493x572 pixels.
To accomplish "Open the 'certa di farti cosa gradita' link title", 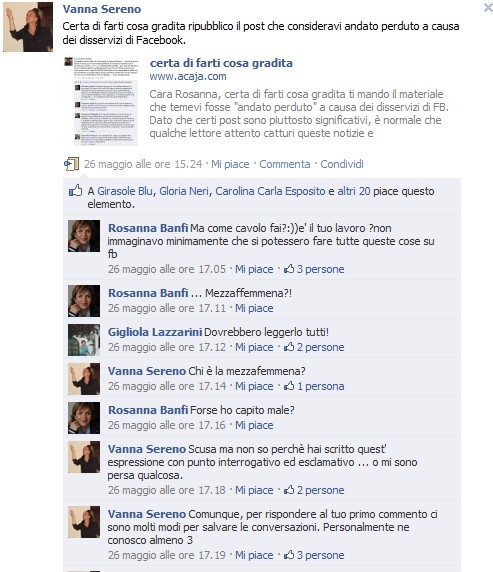I will [x=221, y=63].
